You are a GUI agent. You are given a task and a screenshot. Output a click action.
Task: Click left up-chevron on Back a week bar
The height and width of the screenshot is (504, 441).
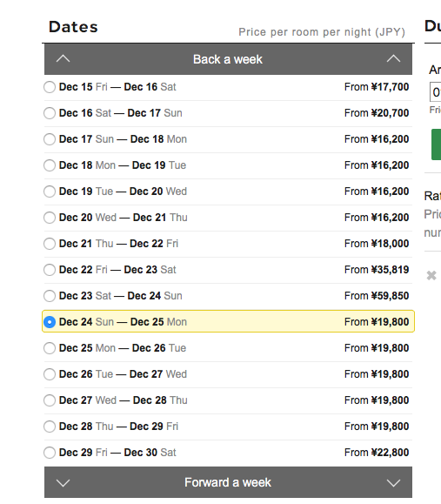pyautogui.click(x=63, y=59)
